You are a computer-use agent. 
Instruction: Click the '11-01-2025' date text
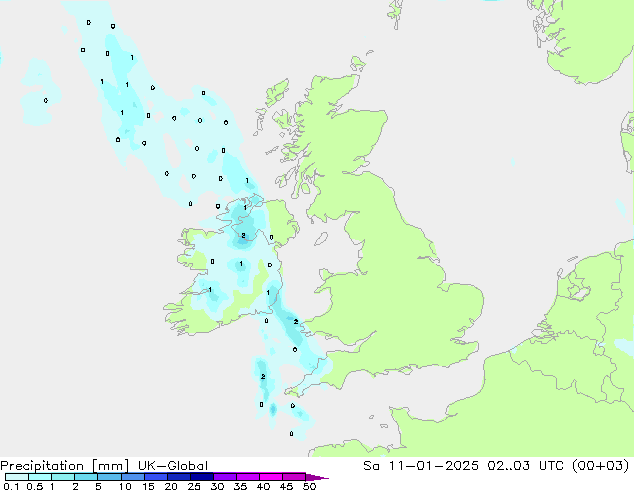pyautogui.click(x=433, y=466)
